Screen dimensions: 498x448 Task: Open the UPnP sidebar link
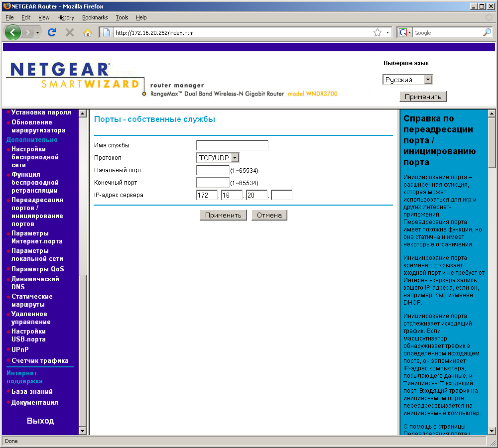[x=20, y=349]
